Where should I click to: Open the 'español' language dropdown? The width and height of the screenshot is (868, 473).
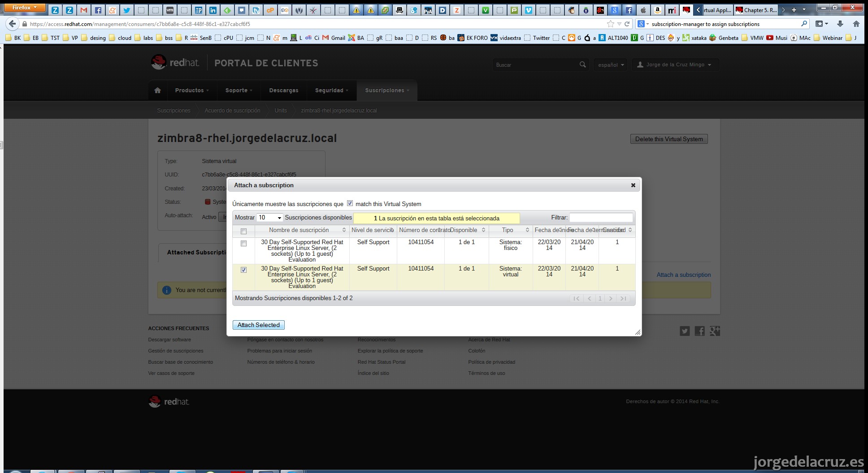pos(611,64)
